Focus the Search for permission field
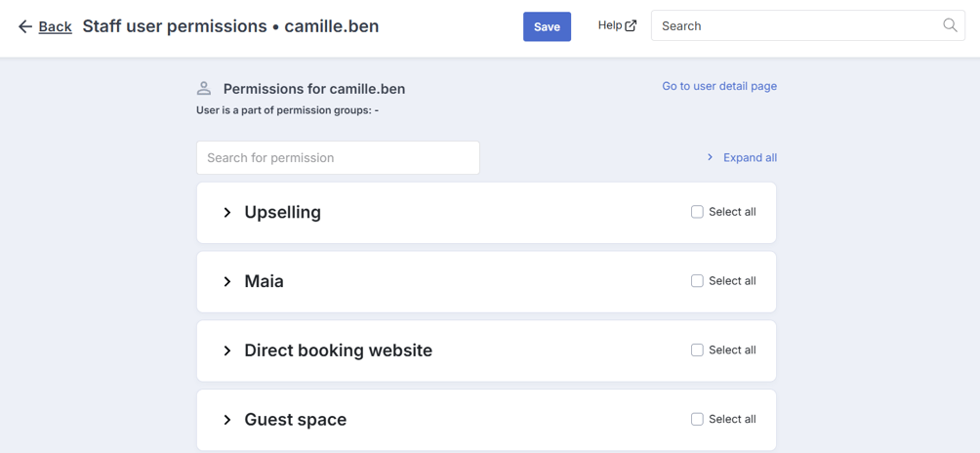980x453 pixels. [x=338, y=158]
